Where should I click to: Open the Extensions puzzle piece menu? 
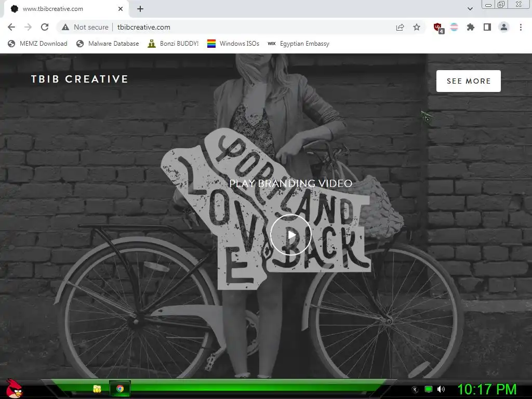471,27
